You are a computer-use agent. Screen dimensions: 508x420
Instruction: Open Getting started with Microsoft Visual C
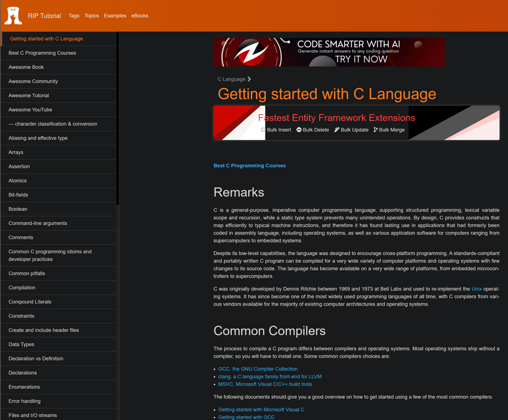(x=261, y=409)
